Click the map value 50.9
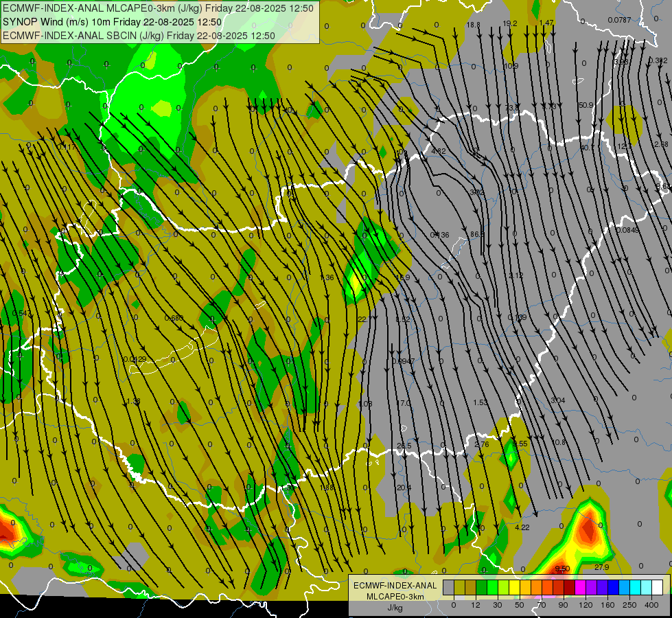672x618 pixels. [x=586, y=105]
